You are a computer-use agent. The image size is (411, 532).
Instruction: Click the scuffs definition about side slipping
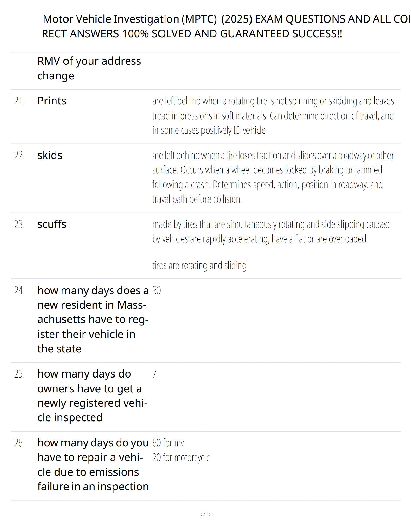click(x=271, y=231)
